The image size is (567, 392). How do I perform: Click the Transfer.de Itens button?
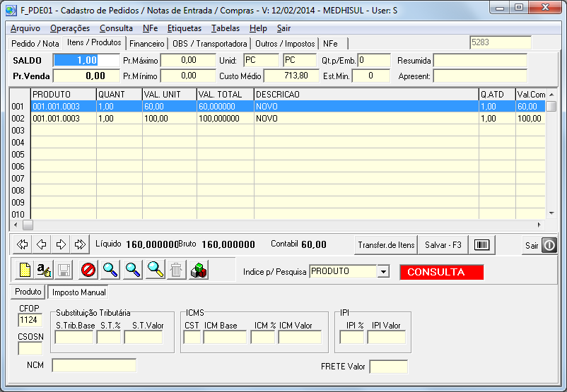point(386,245)
